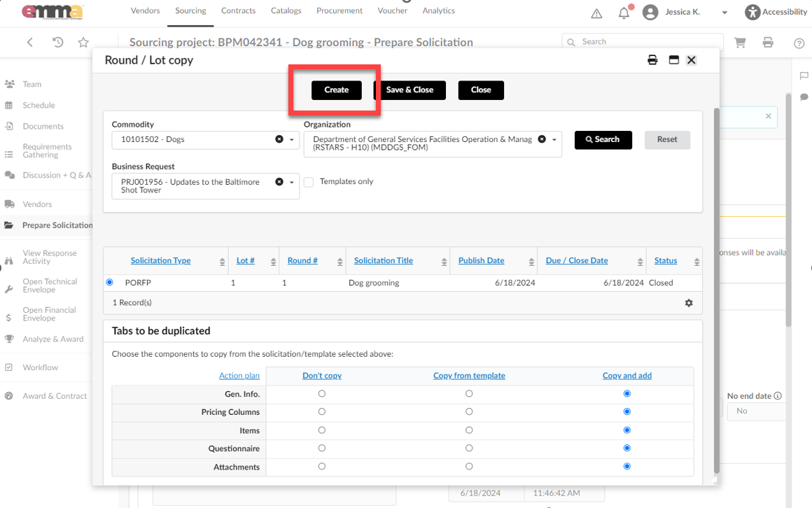Open the history clock icon
Screen dimensions: 812x508
(x=57, y=43)
